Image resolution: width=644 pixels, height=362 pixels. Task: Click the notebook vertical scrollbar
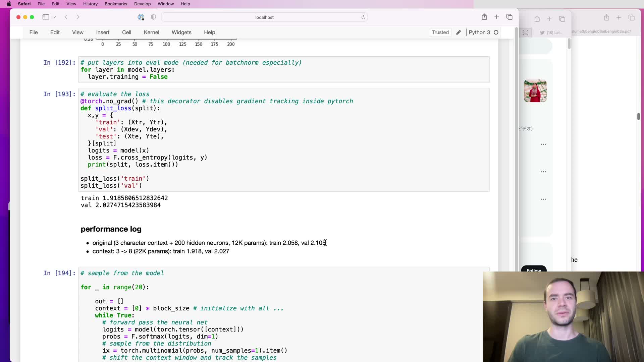coord(516,134)
